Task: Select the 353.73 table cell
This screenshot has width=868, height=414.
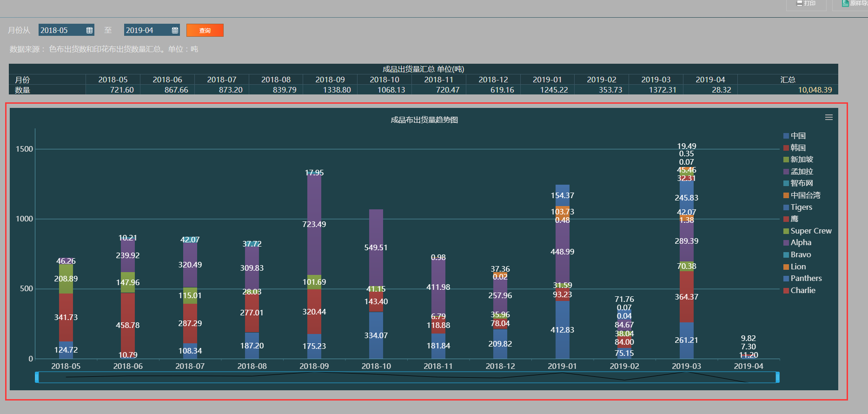Action: pyautogui.click(x=602, y=90)
